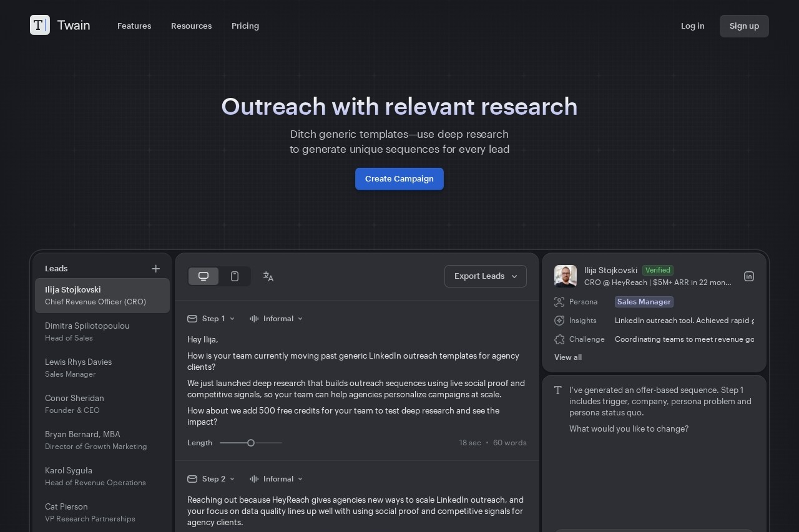Open the Export Leads dropdown
799x532 pixels.
(x=485, y=276)
